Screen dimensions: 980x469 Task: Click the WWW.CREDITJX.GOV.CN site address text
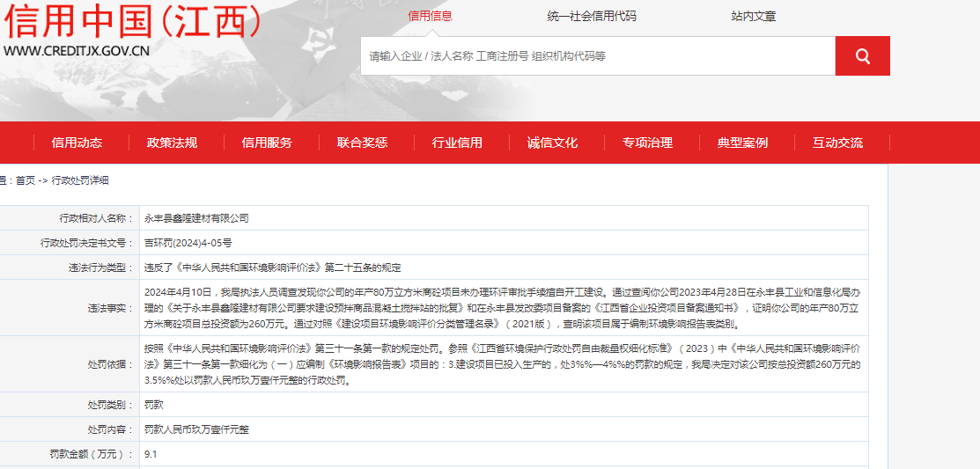[77, 50]
